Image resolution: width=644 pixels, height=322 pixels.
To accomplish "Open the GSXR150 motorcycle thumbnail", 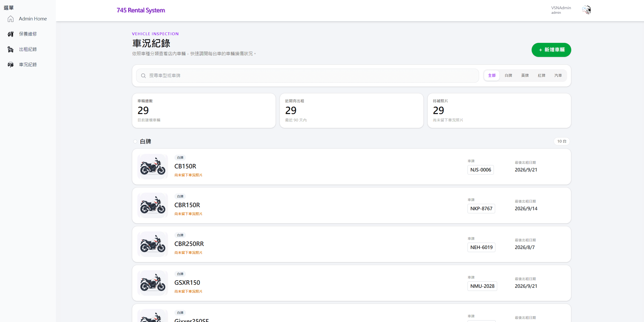I will [153, 283].
